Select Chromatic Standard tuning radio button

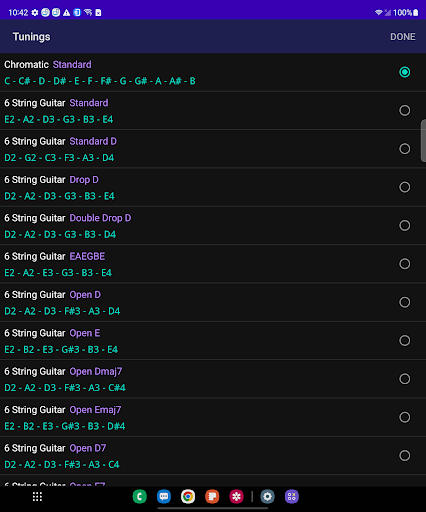405,72
